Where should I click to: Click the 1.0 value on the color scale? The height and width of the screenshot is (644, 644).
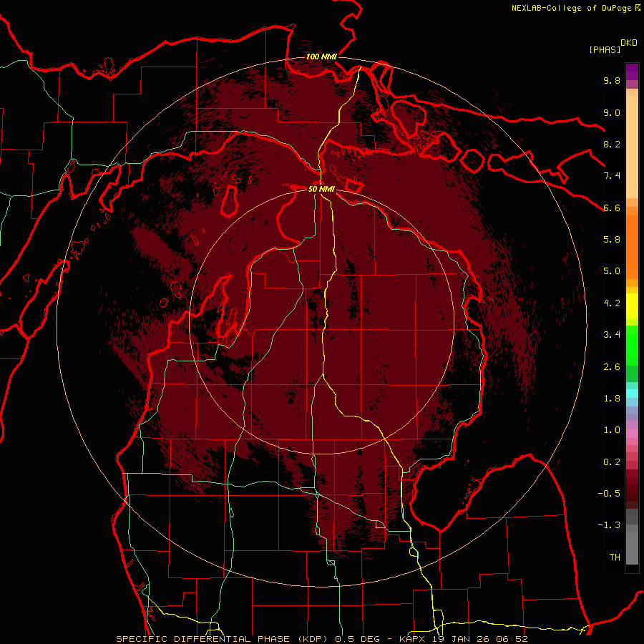pos(612,430)
